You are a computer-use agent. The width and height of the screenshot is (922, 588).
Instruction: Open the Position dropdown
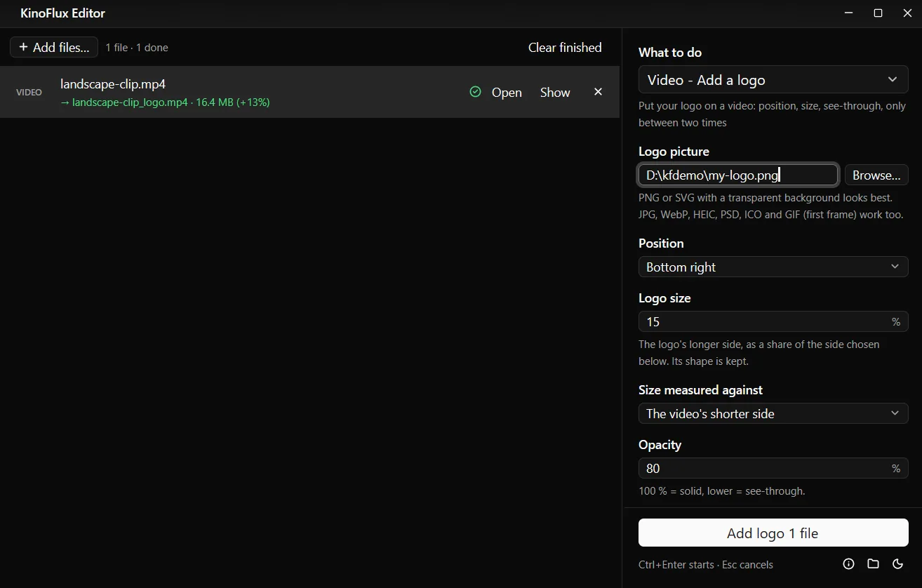(x=773, y=267)
